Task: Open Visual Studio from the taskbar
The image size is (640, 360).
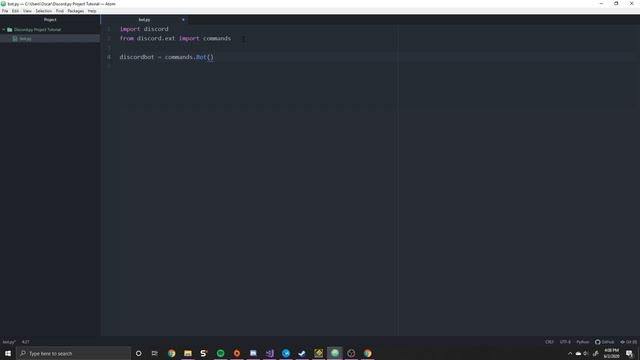Action: click(x=269, y=353)
